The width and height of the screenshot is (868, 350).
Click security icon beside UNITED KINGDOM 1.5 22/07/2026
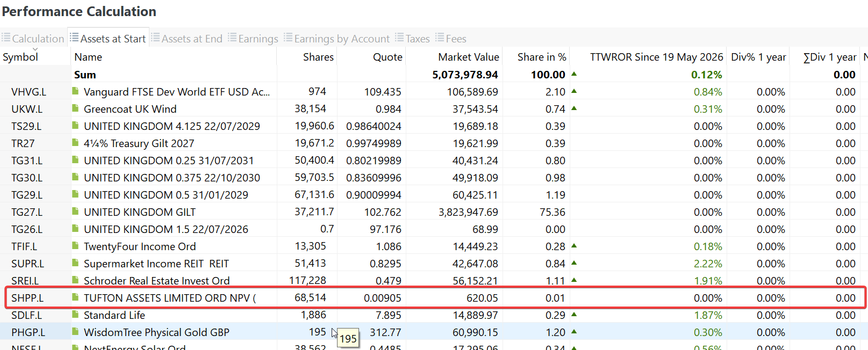point(76,229)
